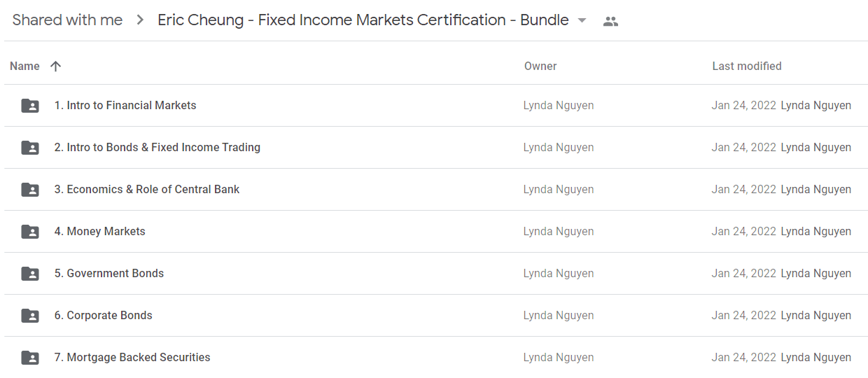The width and height of the screenshot is (868, 378).
Task: Open 6. Corporate Bonds folder name
Action: pyautogui.click(x=104, y=315)
